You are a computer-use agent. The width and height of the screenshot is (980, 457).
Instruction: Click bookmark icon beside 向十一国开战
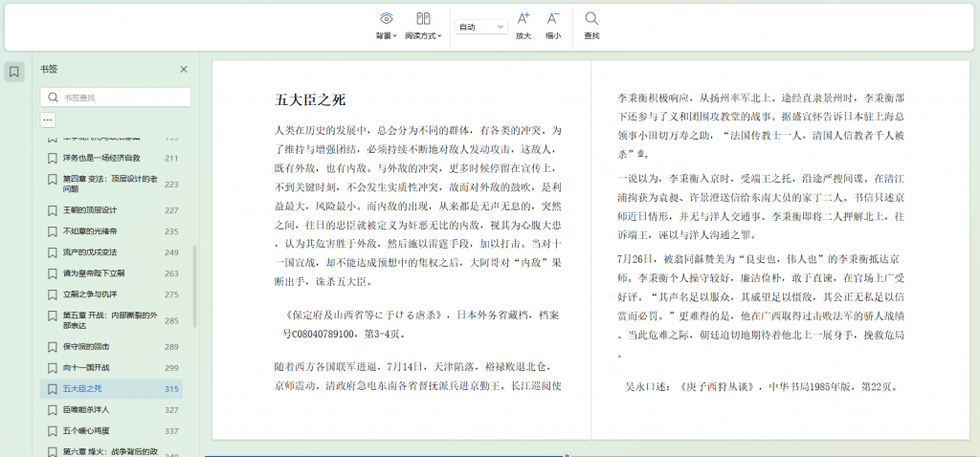pos(52,368)
